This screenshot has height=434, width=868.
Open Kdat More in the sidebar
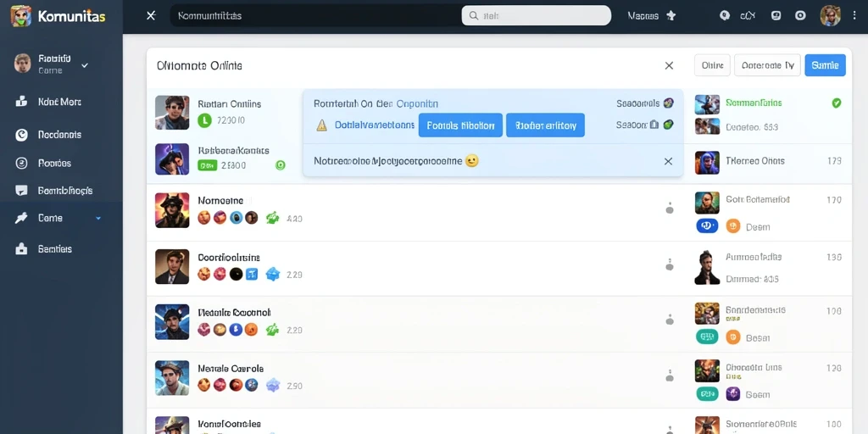tap(60, 102)
